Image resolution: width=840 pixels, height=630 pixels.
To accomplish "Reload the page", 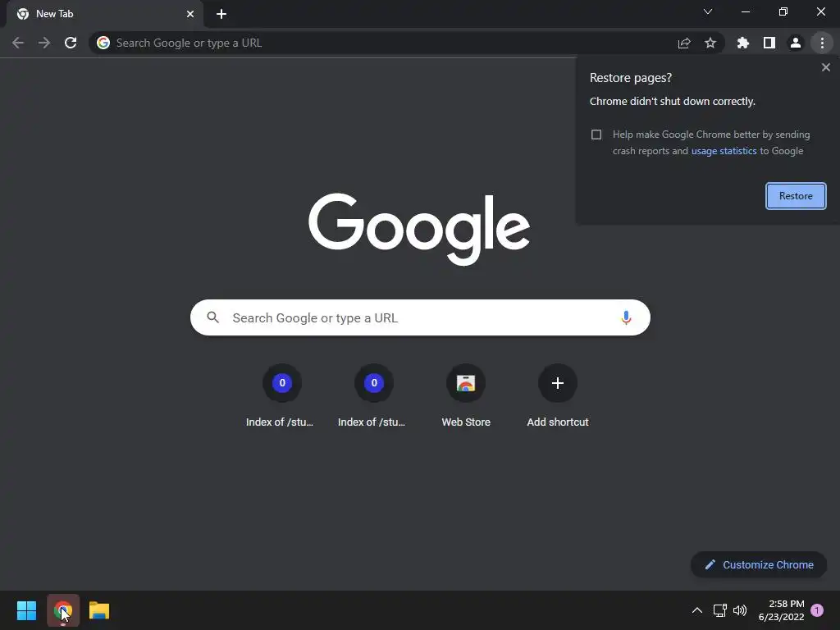I will coord(71,43).
